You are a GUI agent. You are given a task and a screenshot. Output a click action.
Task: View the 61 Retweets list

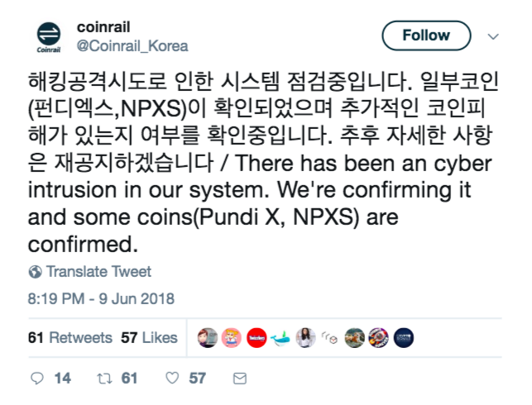coord(69,337)
